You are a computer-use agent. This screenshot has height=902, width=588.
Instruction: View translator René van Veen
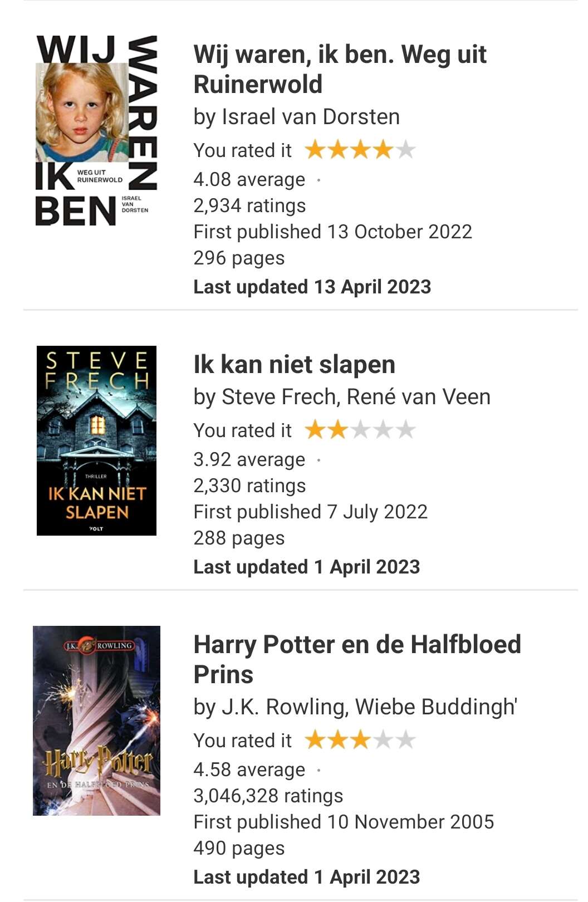[x=419, y=397]
